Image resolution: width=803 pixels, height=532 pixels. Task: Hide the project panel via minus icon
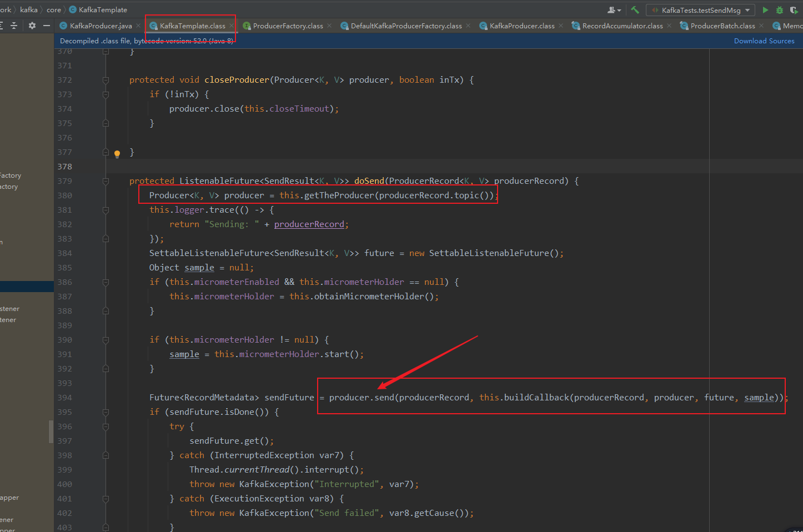click(x=47, y=26)
